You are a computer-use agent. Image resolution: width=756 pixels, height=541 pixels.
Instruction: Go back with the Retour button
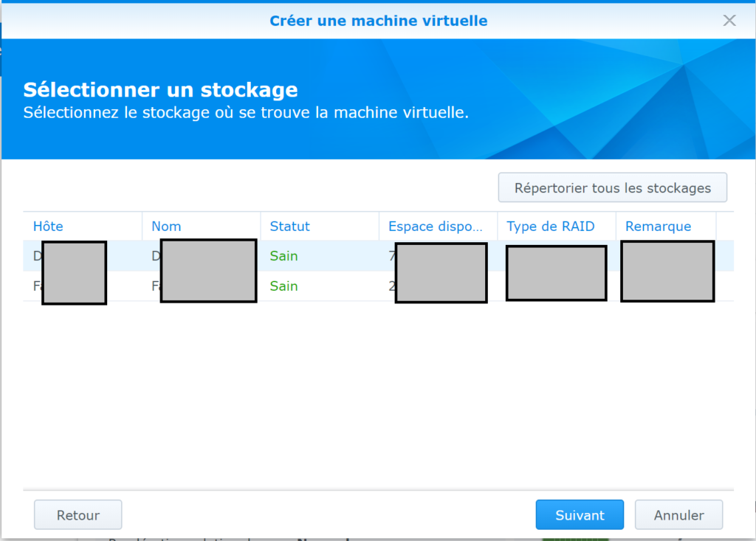(78, 515)
